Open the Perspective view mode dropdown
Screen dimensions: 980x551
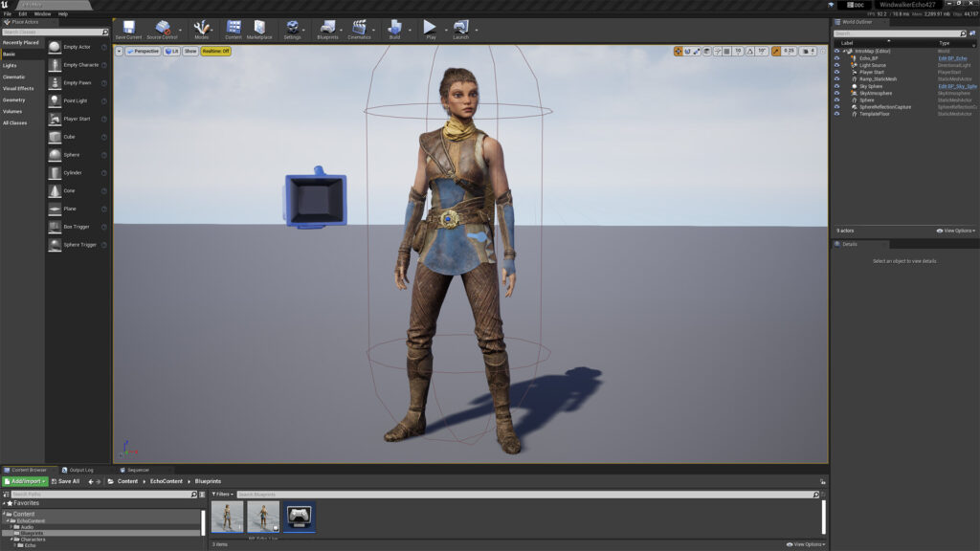coord(144,52)
